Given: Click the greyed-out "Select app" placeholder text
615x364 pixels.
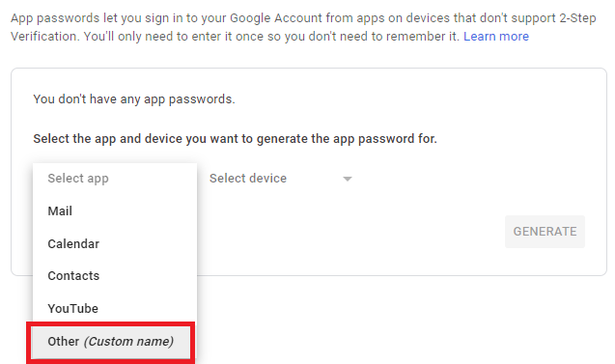Looking at the screenshot, I should (x=78, y=179).
